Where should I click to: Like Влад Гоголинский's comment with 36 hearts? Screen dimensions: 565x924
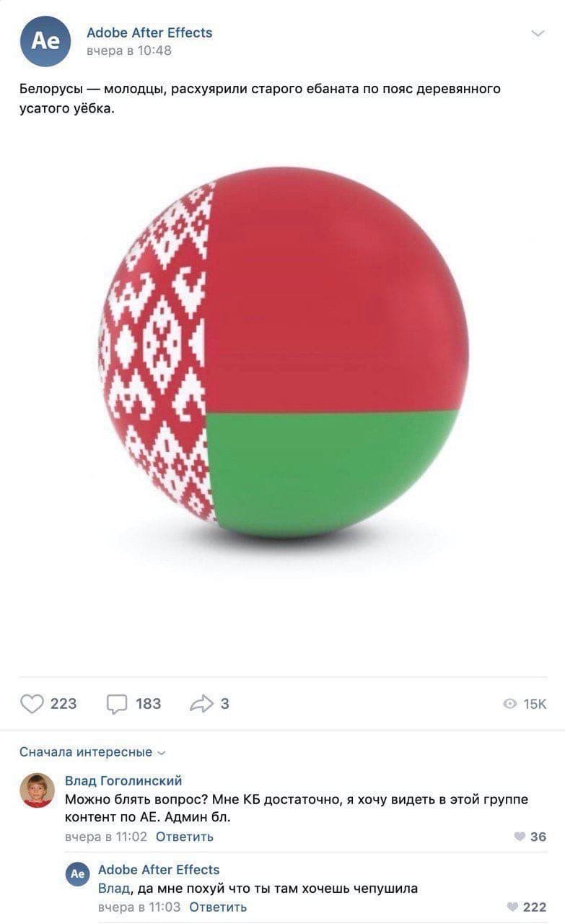point(520,837)
